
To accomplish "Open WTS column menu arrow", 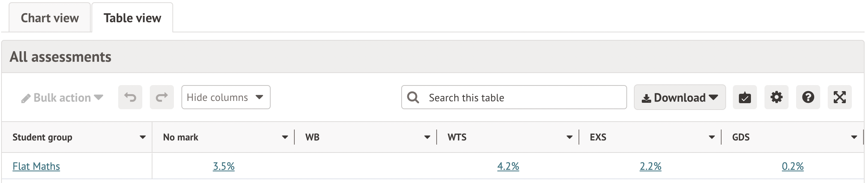I will click(x=570, y=137).
